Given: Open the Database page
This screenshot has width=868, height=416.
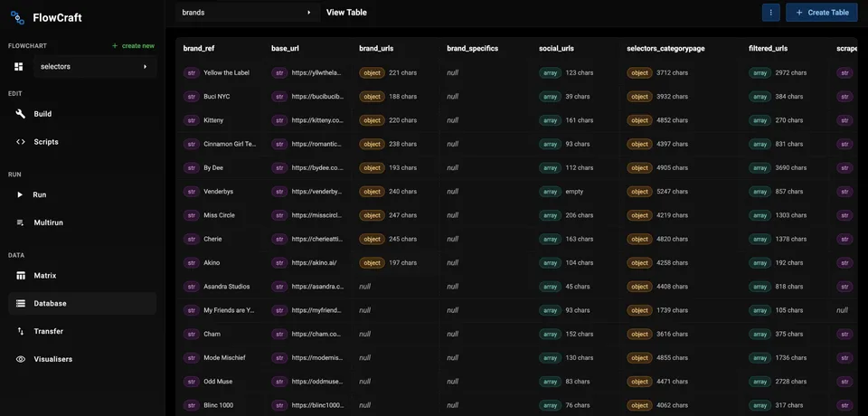Looking at the screenshot, I should (82, 304).
